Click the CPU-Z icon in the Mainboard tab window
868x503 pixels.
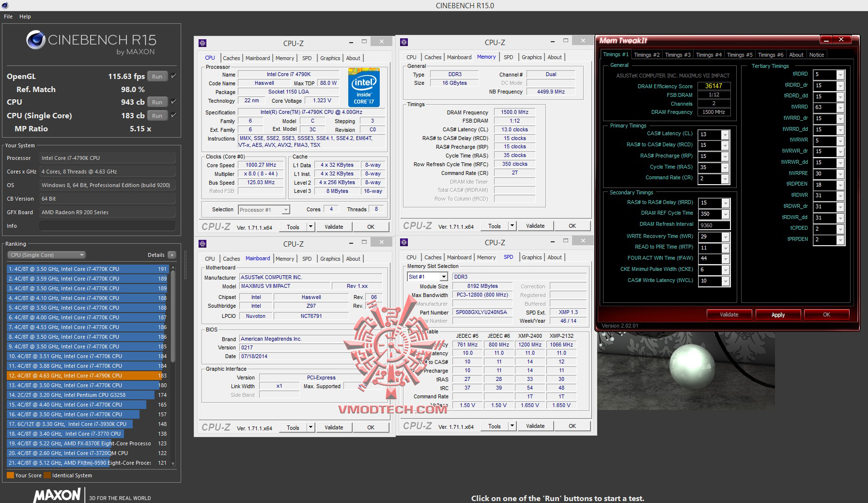point(202,244)
